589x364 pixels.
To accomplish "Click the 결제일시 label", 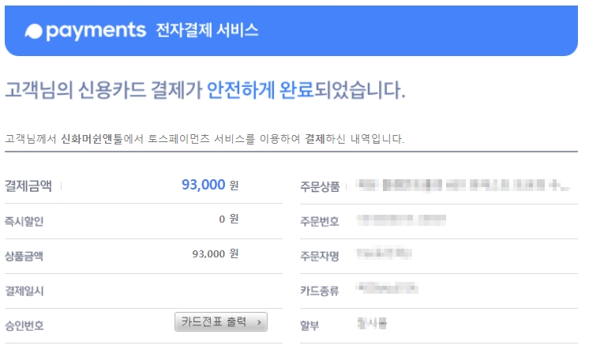I will tap(24, 291).
